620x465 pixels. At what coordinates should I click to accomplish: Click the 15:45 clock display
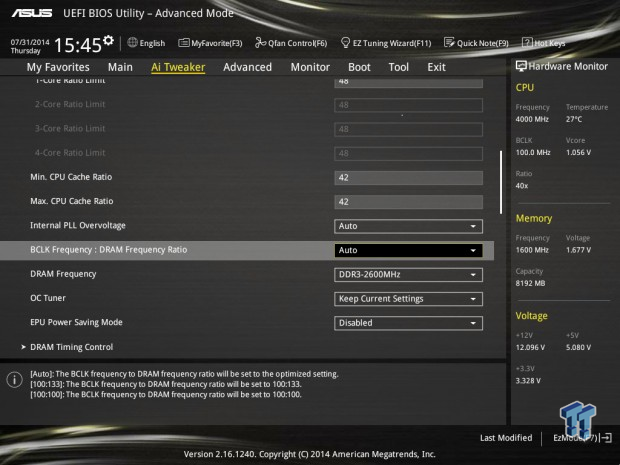[x=78, y=45]
